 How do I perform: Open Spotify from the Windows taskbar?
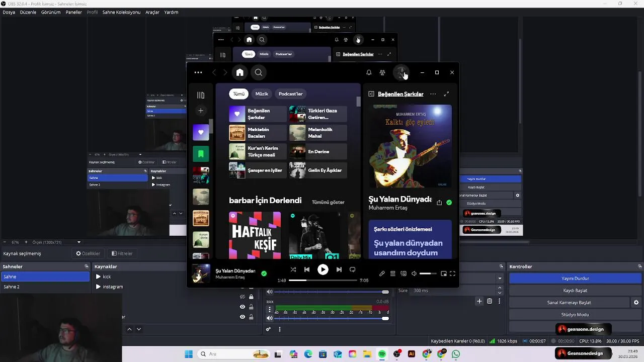(x=382, y=354)
